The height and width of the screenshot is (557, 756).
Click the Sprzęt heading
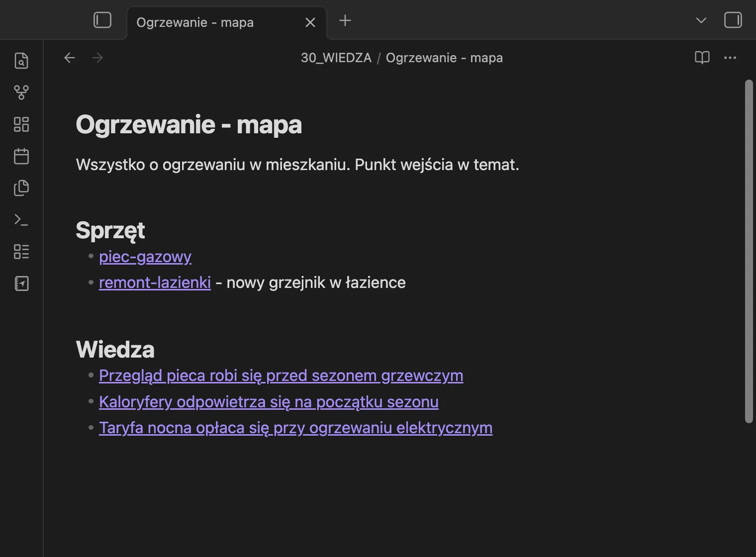110,231
